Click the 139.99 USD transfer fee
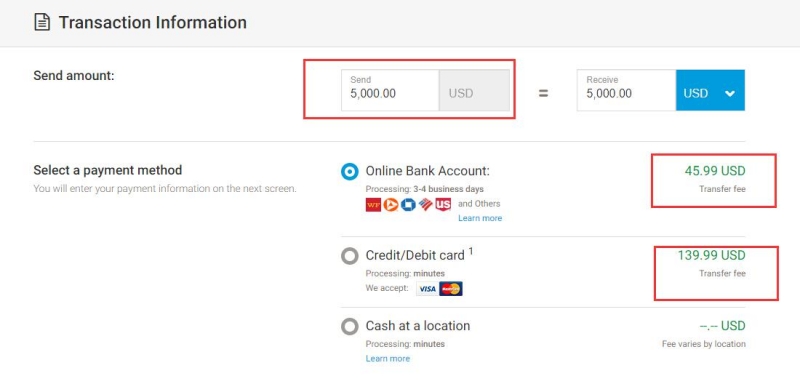Screen dimensions: 800x384 [x=711, y=255]
